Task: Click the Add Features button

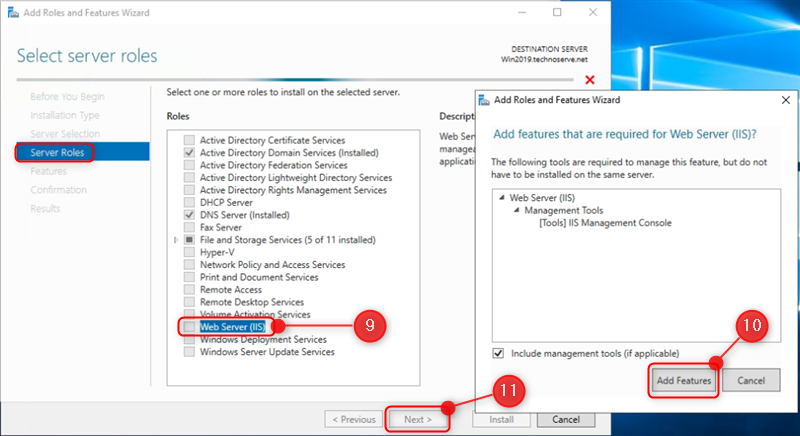Action: coord(684,381)
